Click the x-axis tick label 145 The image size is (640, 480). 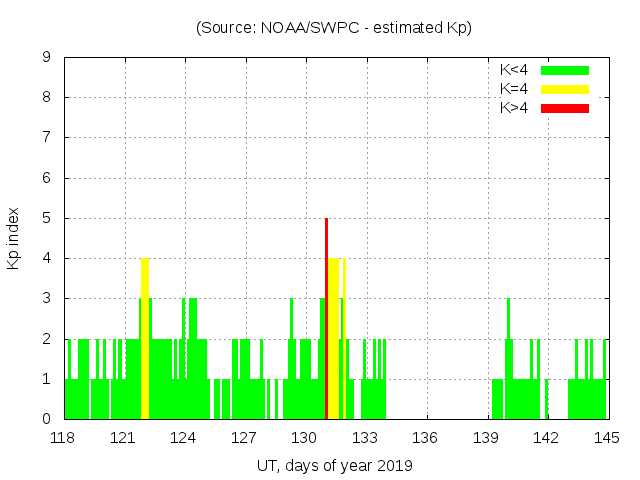click(606, 438)
